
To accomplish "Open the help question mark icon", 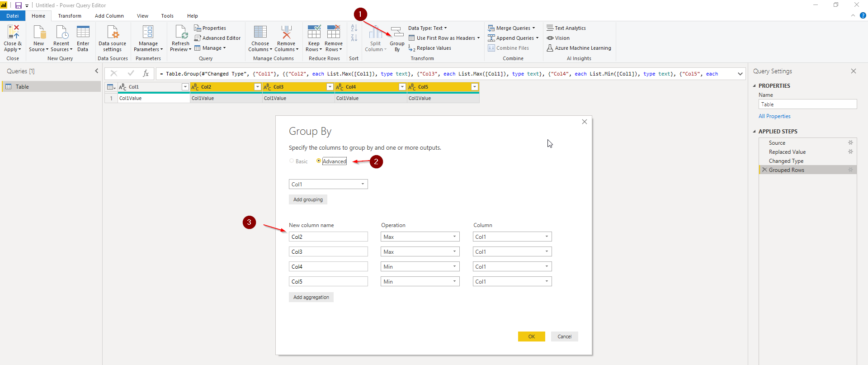I will tap(863, 15).
